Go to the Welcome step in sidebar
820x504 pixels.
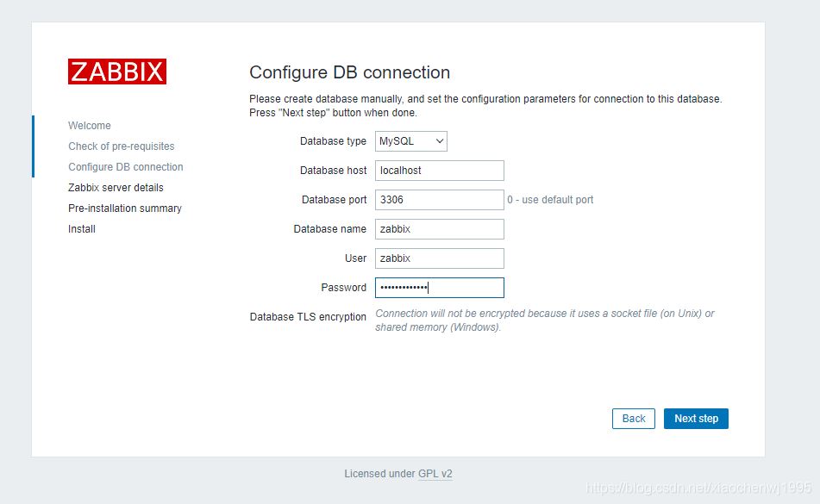[x=90, y=126]
